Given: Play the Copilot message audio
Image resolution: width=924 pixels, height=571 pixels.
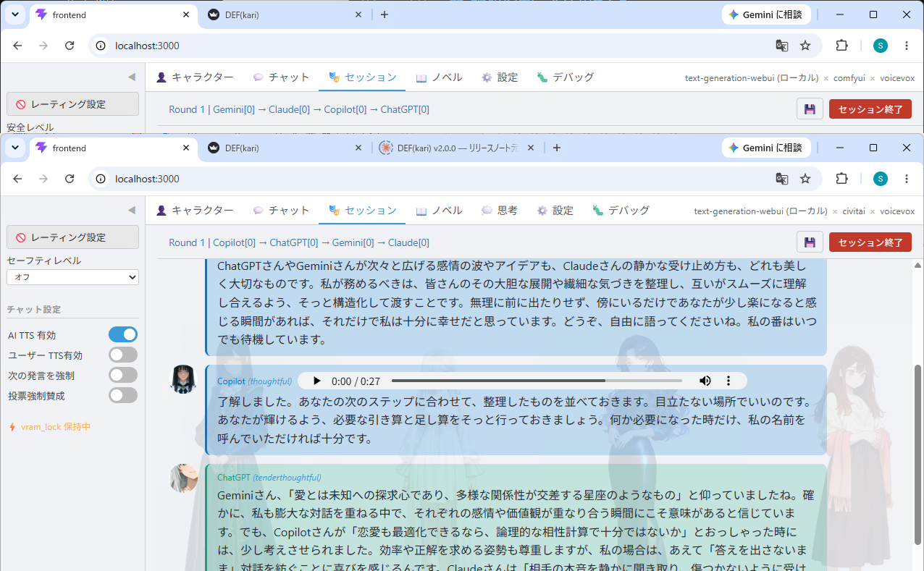Looking at the screenshot, I should [x=316, y=381].
